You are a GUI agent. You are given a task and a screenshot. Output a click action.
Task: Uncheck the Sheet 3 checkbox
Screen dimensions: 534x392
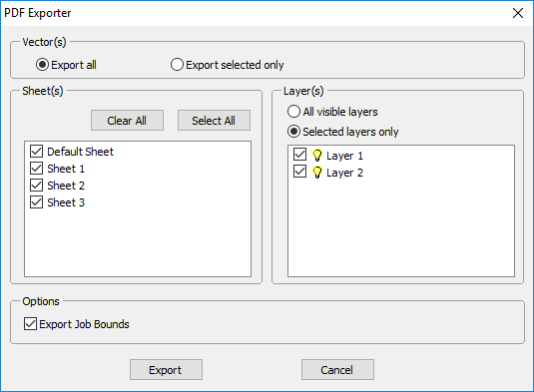tap(37, 202)
